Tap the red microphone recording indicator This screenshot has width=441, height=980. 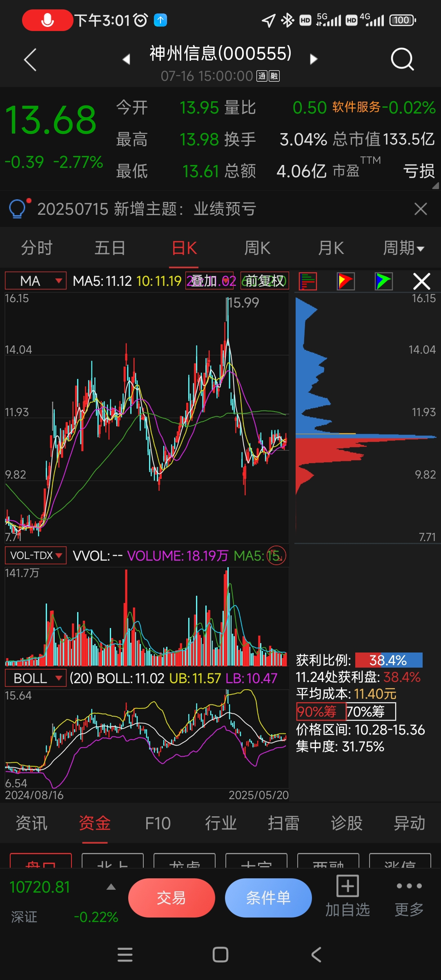[48, 20]
